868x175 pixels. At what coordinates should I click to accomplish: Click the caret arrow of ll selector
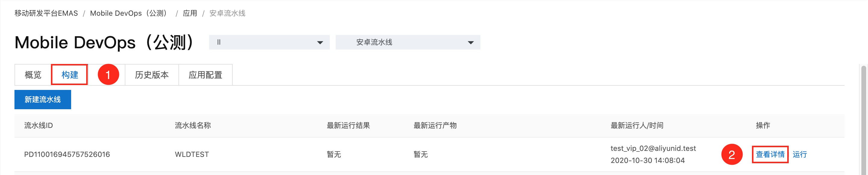pyautogui.click(x=320, y=43)
